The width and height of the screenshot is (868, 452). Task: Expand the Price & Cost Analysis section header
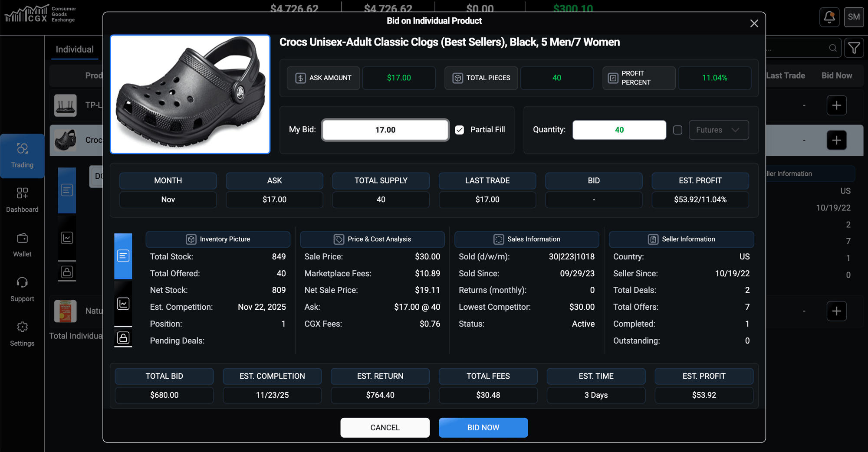(372, 239)
